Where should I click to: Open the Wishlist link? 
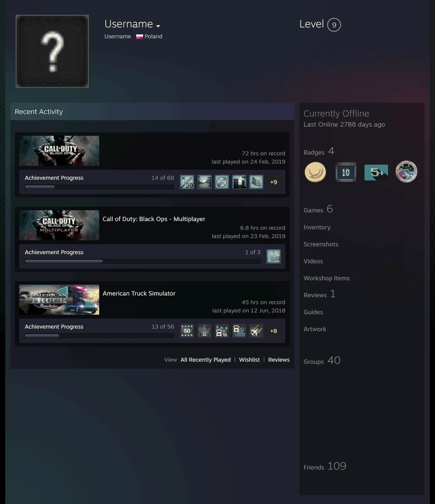tap(249, 360)
